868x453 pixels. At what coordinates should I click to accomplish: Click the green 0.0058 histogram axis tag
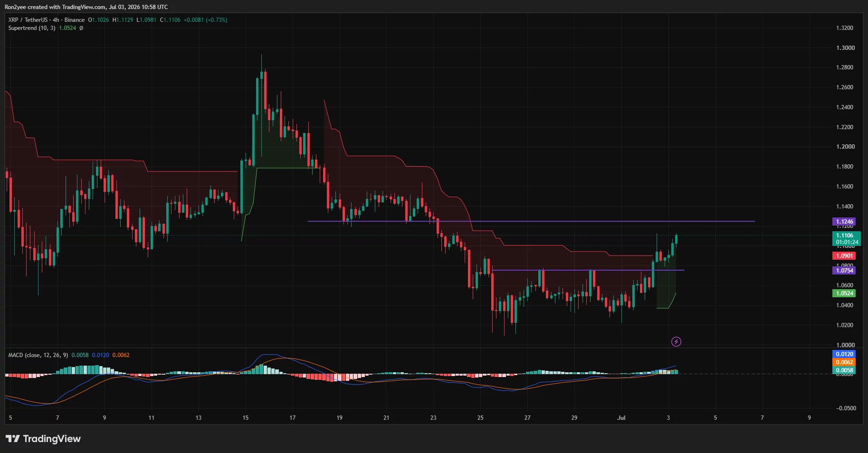(844, 370)
